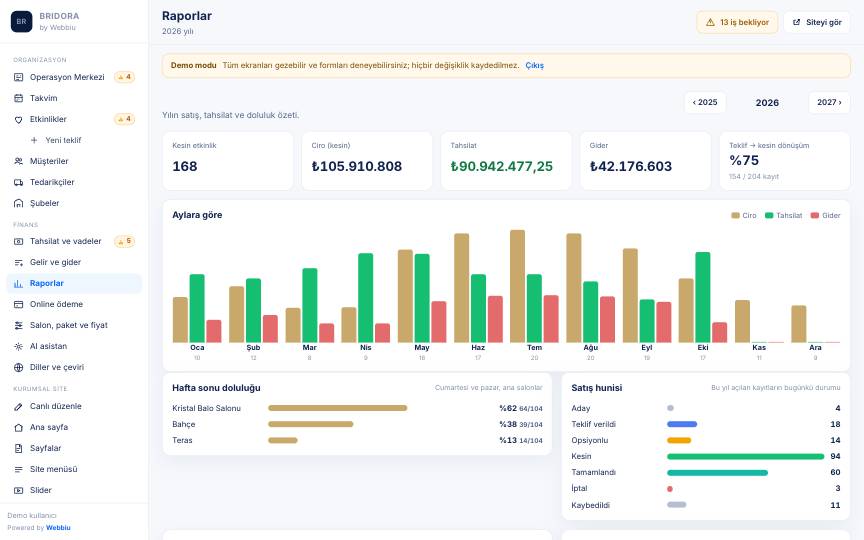Click the Site menüsü lines icon
The height and width of the screenshot is (540, 864).
point(18,469)
